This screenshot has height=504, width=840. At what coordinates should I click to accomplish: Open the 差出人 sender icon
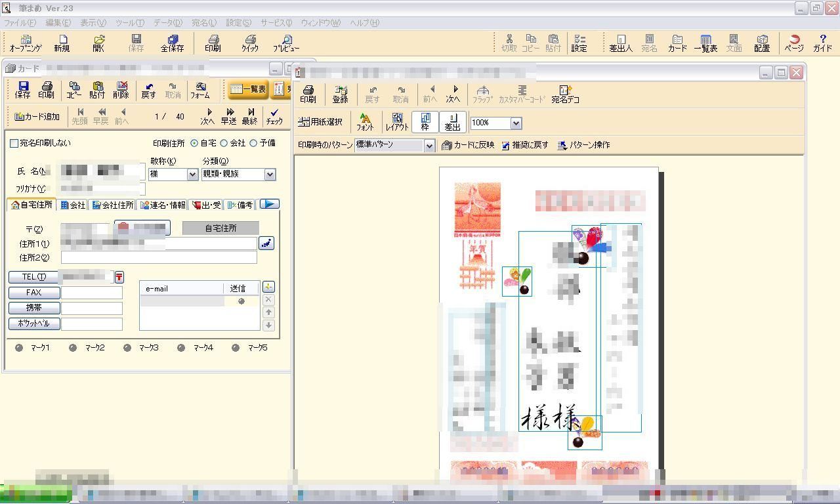click(621, 43)
